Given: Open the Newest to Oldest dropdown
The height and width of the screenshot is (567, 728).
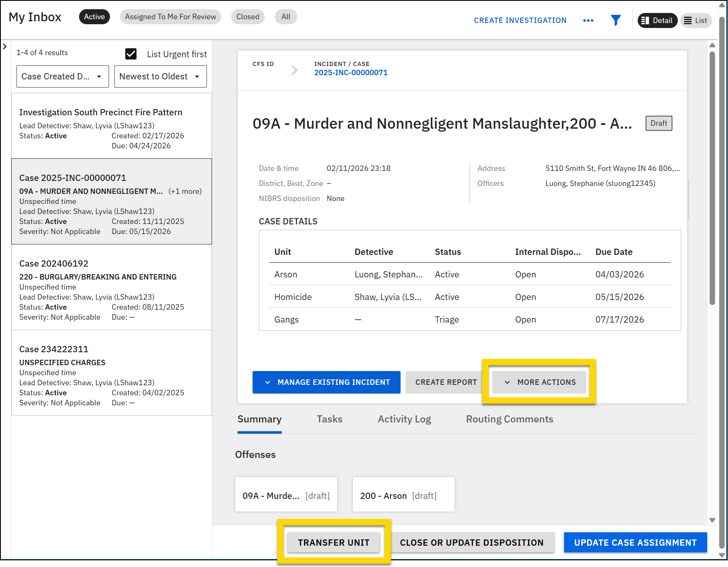Looking at the screenshot, I should point(160,76).
